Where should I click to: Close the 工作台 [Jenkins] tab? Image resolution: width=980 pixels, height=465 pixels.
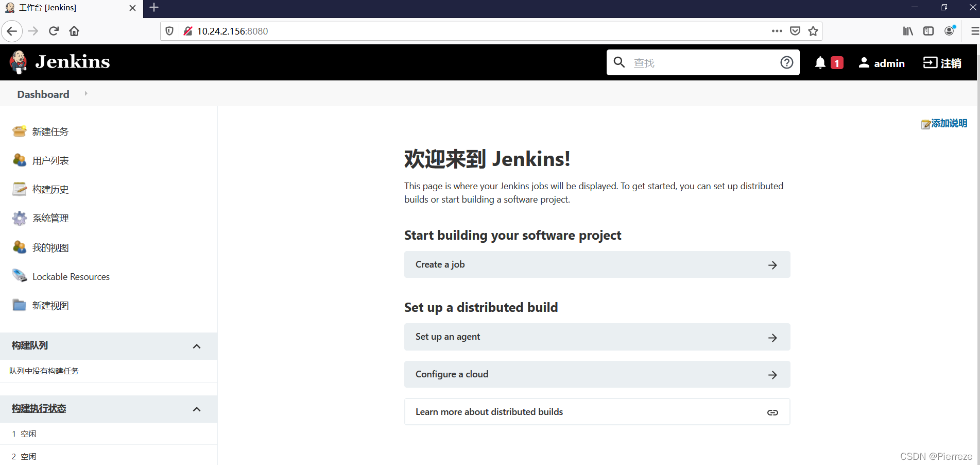click(132, 8)
